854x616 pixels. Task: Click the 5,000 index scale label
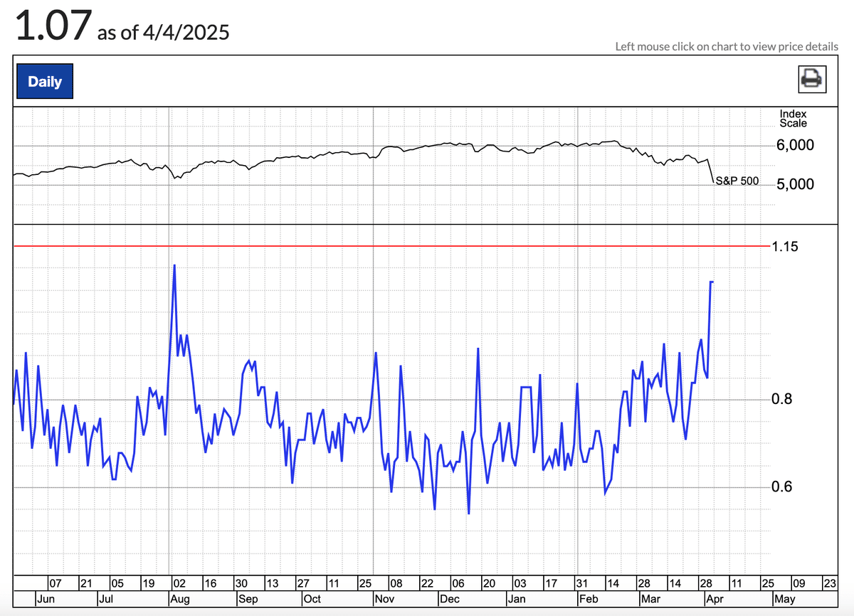[x=795, y=185]
